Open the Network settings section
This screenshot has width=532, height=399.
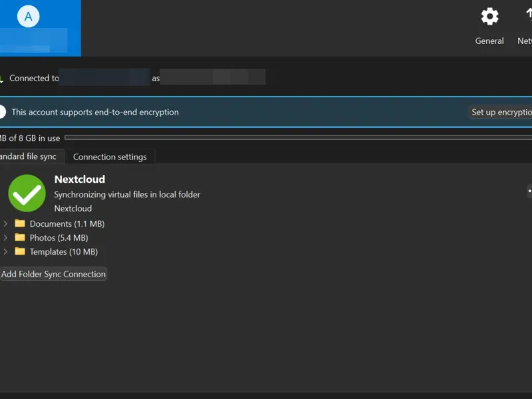pos(525,28)
